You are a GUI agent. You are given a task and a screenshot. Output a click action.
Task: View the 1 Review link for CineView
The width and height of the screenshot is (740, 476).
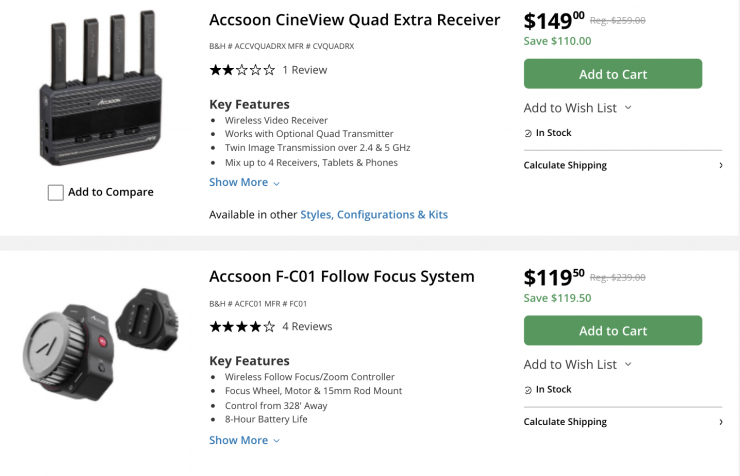click(x=304, y=70)
